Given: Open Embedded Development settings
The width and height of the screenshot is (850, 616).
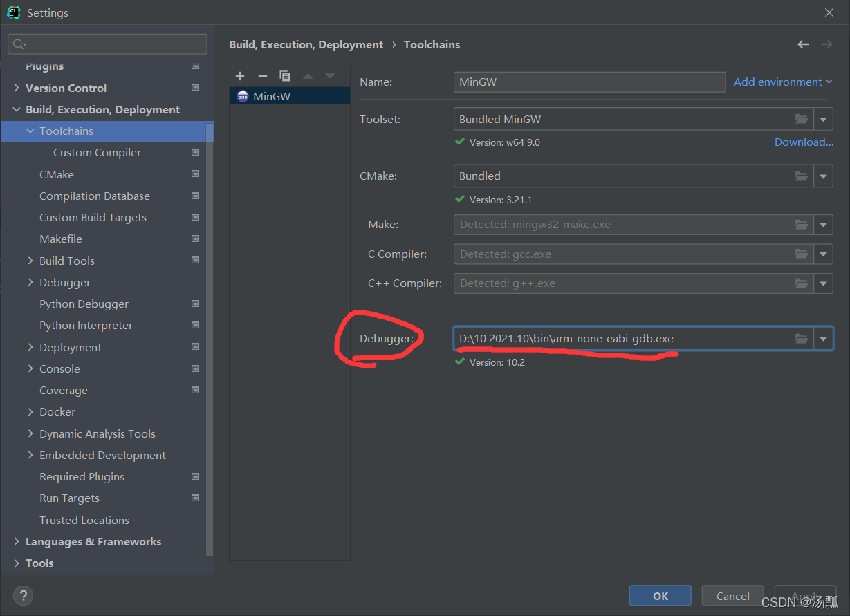Looking at the screenshot, I should pyautogui.click(x=102, y=455).
